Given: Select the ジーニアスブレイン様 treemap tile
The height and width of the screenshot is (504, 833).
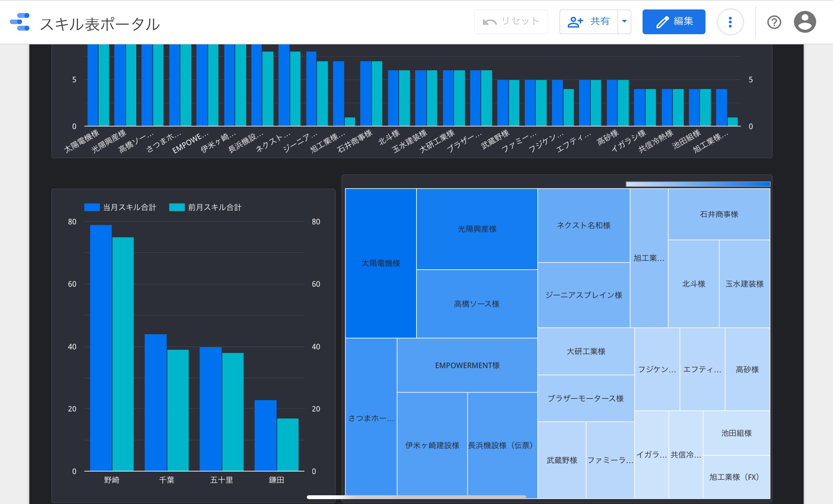Looking at the screenshot, I should [584, 295].
